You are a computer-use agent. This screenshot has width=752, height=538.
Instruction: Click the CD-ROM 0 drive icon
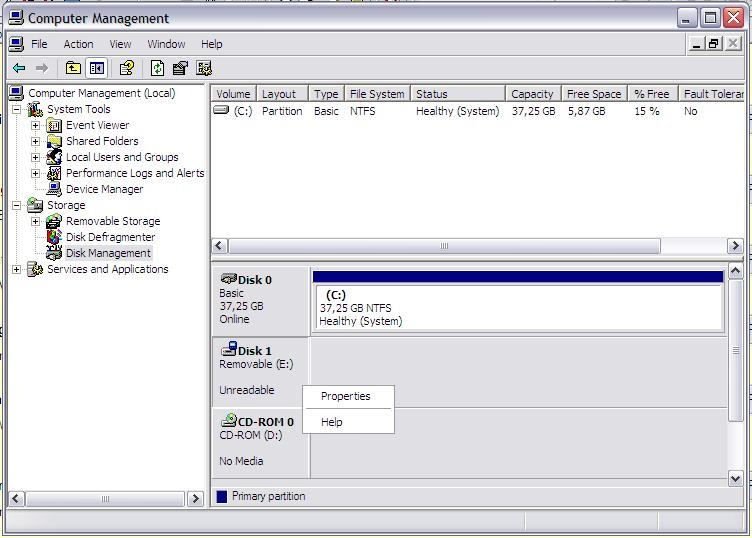click(229, 421)
